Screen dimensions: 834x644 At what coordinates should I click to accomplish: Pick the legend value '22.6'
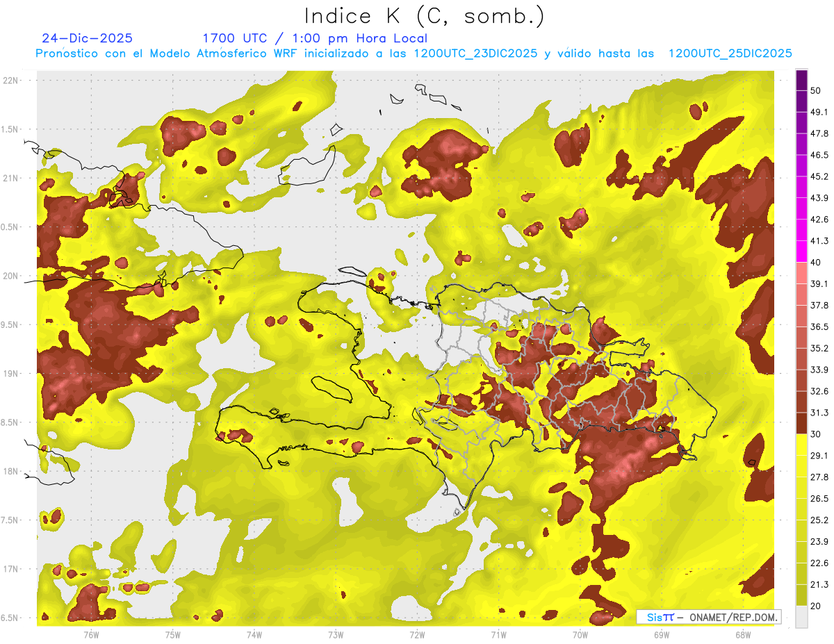[819, 563]
